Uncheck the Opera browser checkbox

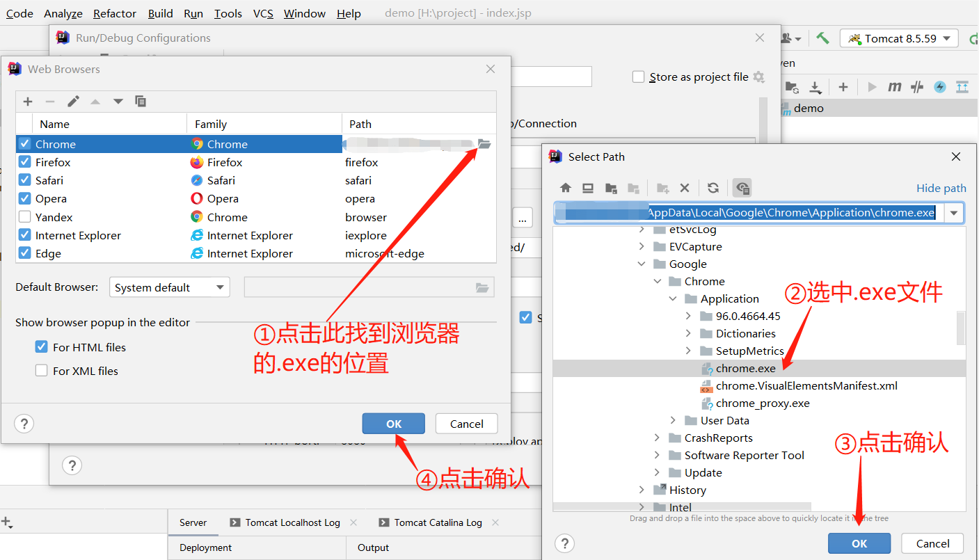(x=25, y=198)
